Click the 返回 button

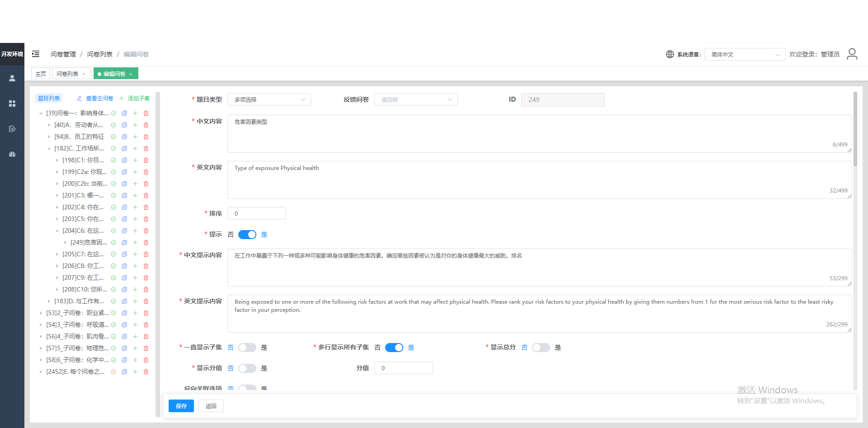(211, 406)
